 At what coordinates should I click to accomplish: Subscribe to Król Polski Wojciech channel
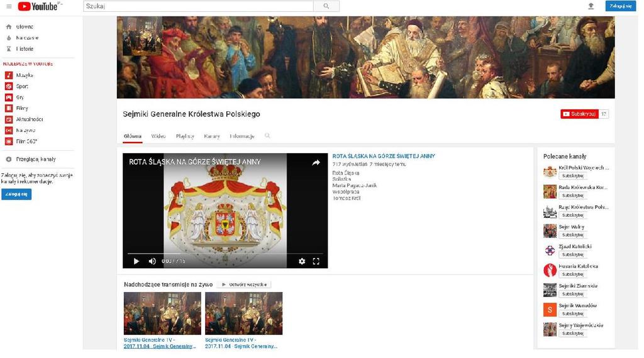tap(572, 176)
